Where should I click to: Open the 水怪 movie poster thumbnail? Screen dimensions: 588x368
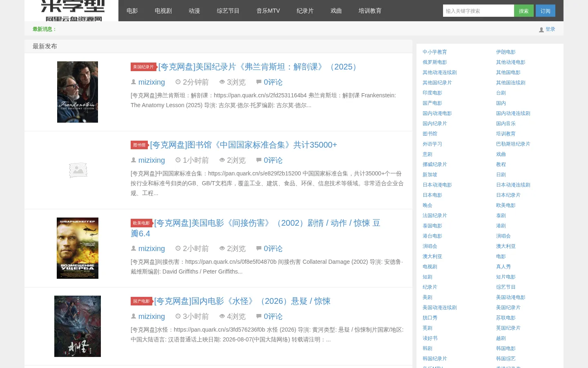pos(78,326)
